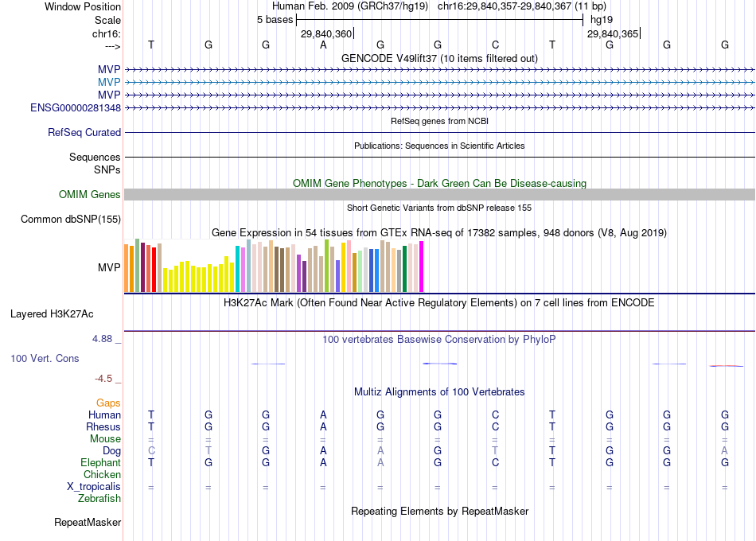
Task: Click 'Short Genetic Variants from dbSNP release 155' title
Action: (439, 208)
